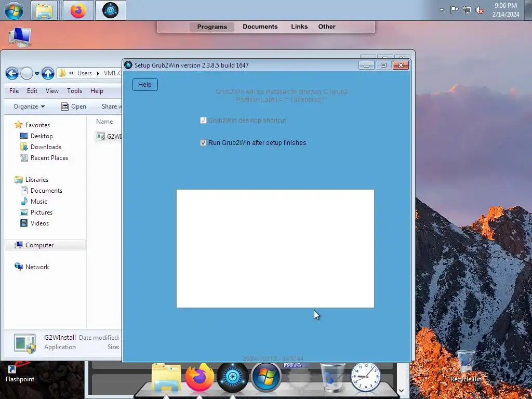Go back in Explorer window
532x399 pixels.
pyautogui.click(x=12, y=73)
